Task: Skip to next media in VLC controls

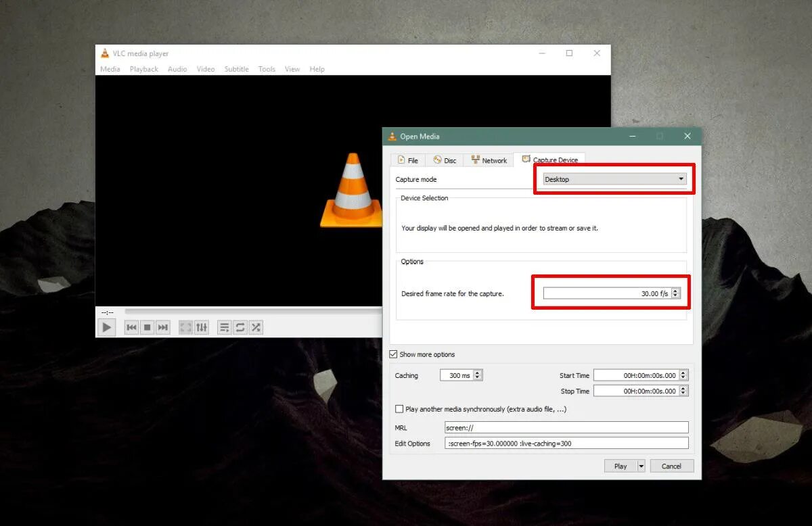Action: [163, 328]
